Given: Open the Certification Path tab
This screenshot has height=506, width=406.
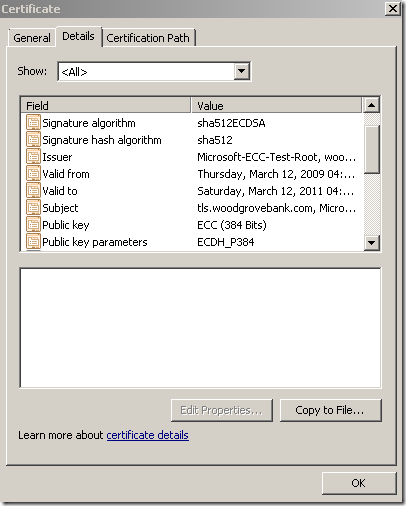Looking at the screenshot, I should (148, 38).
